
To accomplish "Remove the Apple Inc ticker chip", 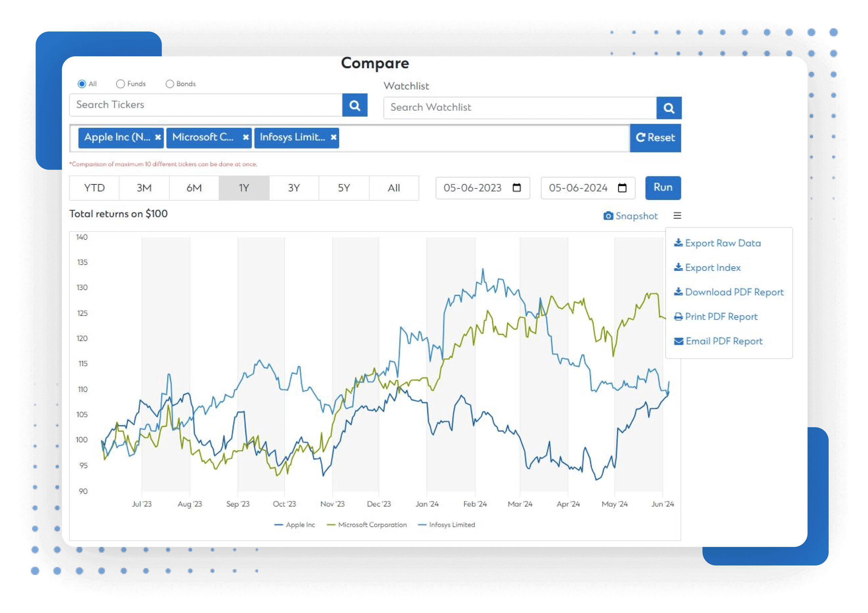I will (x=158, y=137).
